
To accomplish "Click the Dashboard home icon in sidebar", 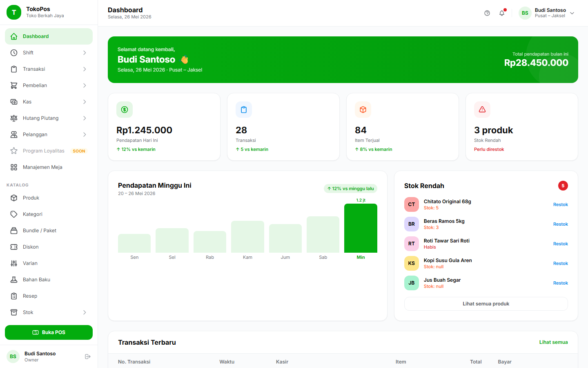I will coord(14,36).
